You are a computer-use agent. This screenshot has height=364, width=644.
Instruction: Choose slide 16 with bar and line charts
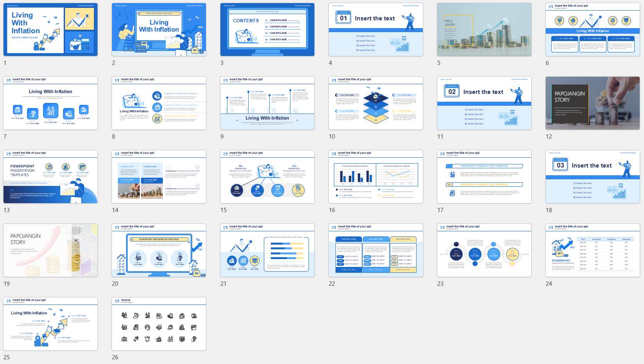click(376, 177)
